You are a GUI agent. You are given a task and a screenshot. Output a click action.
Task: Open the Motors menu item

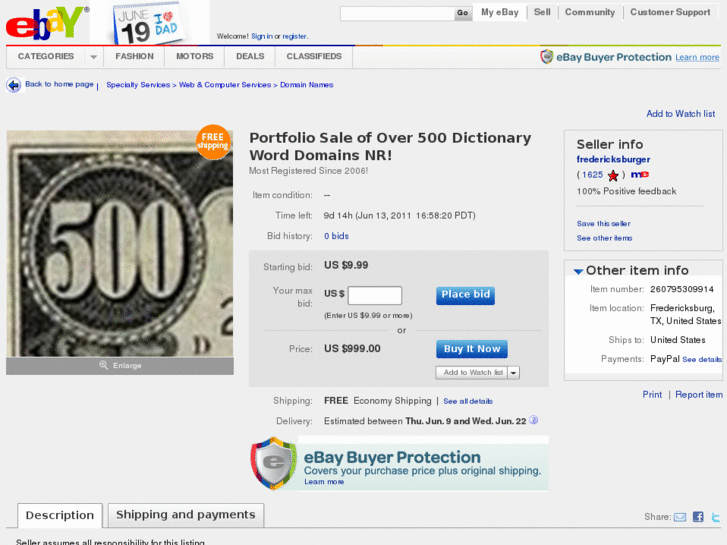point(195,57)
